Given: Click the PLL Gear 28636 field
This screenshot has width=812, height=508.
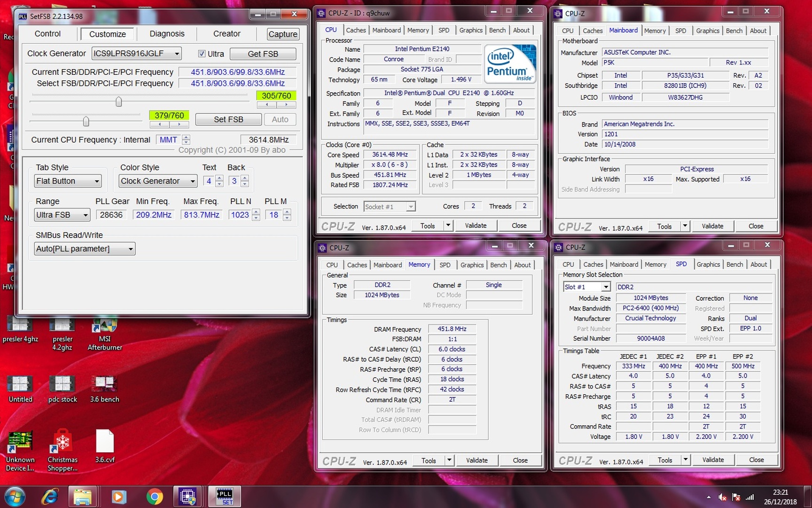Looking at the screenshot, I should point(111,215).
